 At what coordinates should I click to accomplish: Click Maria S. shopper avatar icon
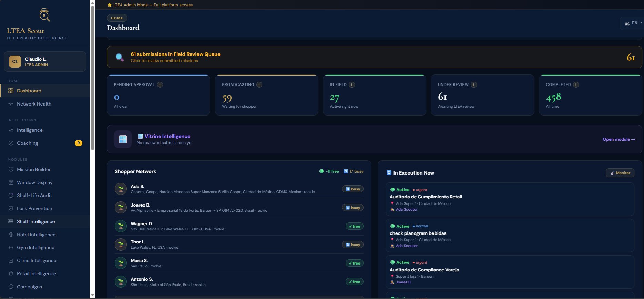121,263
